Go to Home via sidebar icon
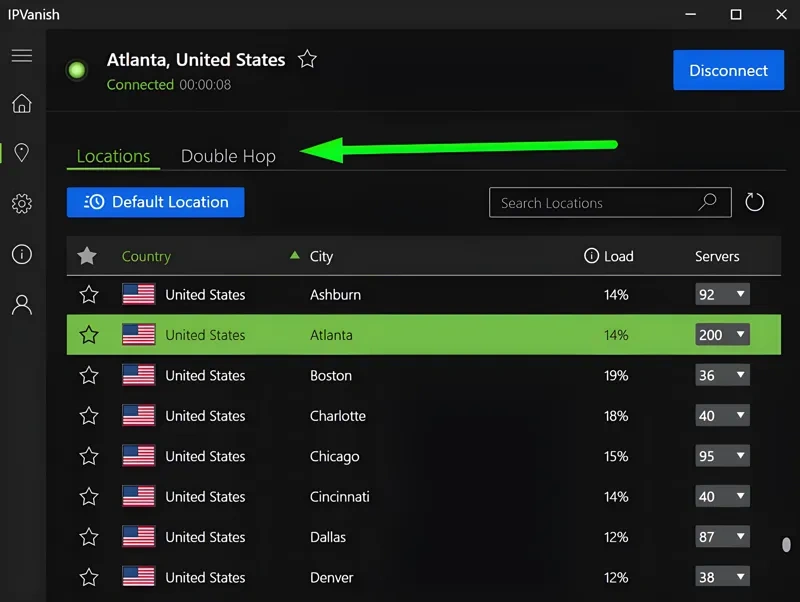Screen dimensions: 800x602 (x=22, y=103)
